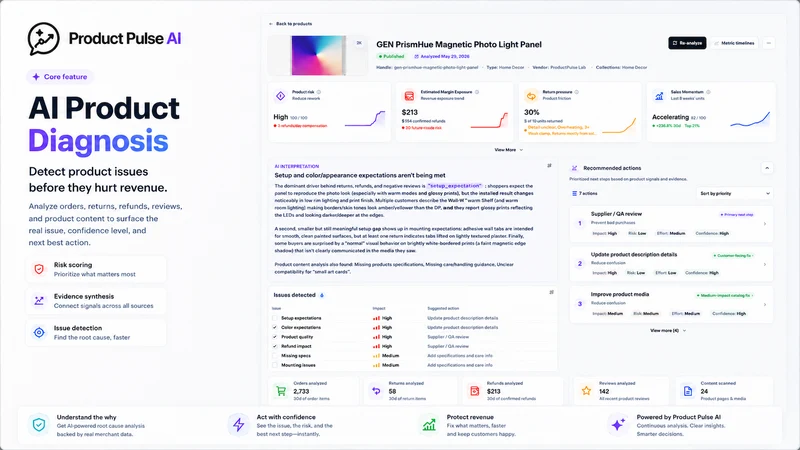The width and height of the screenshot is (800, 450).
Task: Check the Mounting issues checkbox
Action: (275, 365)
